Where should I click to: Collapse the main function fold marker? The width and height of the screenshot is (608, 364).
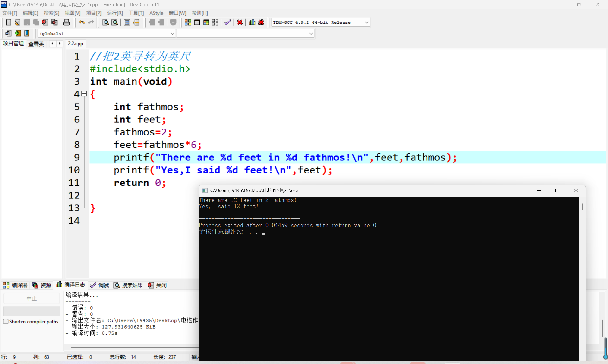click(x=84, y=94)
